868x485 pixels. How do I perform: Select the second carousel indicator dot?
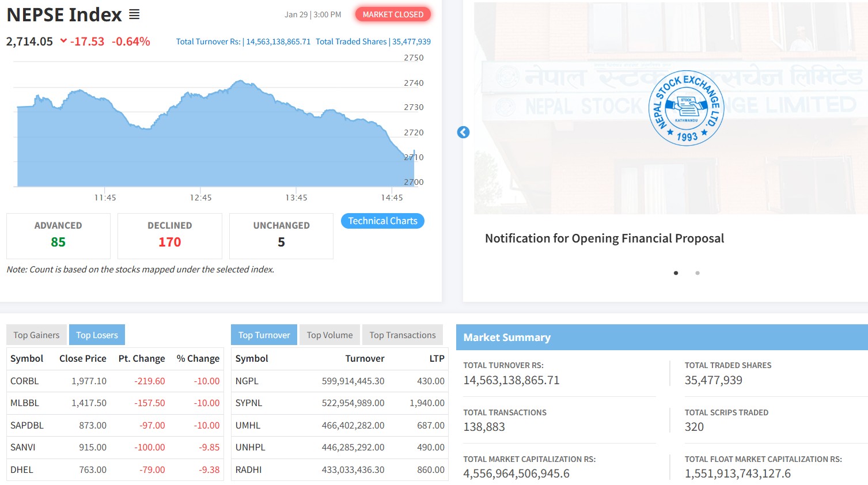pyautogui.click(x=697, y=273)
